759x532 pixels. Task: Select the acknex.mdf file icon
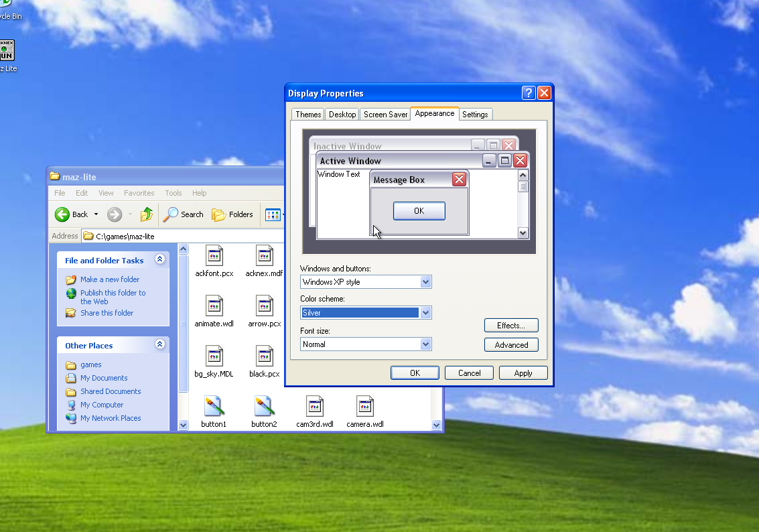coord(265,255)
